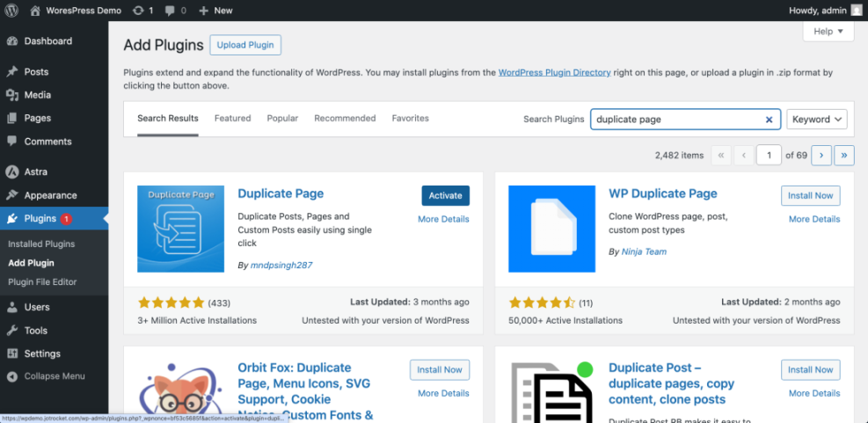868x423 pixels.
Task: Click the Collapse Menu arrow icon
Action: (x=12, y=376)
